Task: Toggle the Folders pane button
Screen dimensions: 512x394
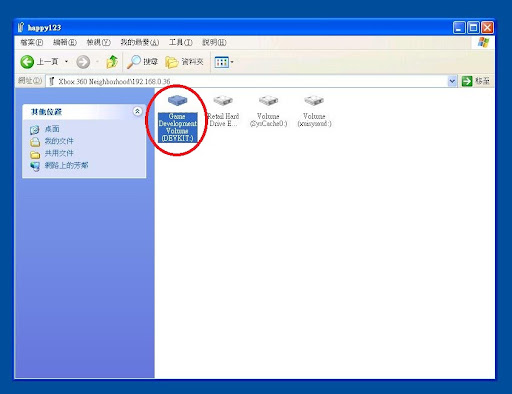Action: point(184,62)
